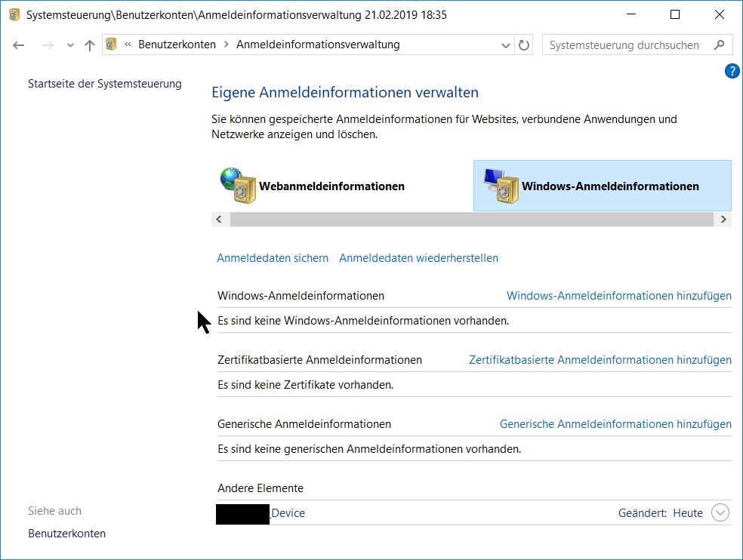Select the Webanmeldeinformationen tab
743x560 pixels.
point(331,186)
